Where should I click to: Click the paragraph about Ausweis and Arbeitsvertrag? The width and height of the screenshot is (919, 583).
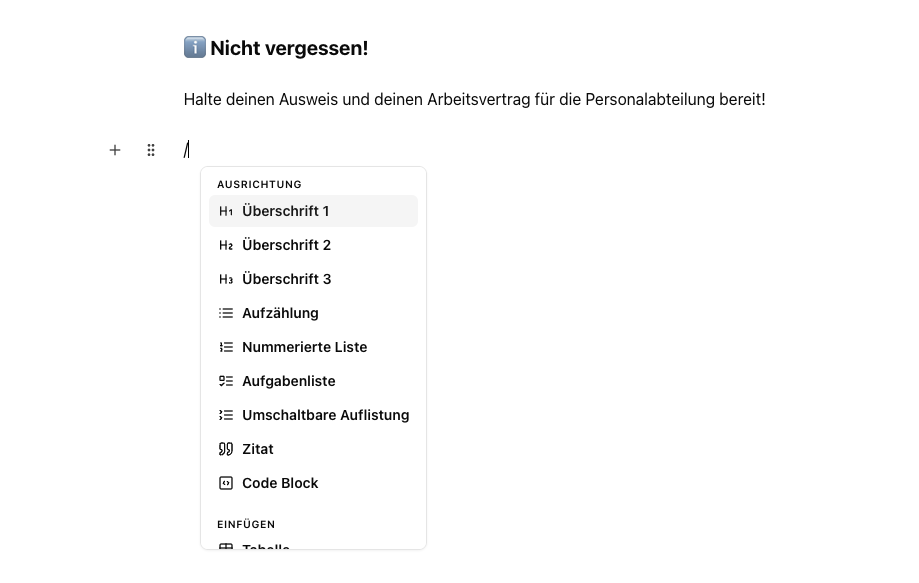coord(474,100)
